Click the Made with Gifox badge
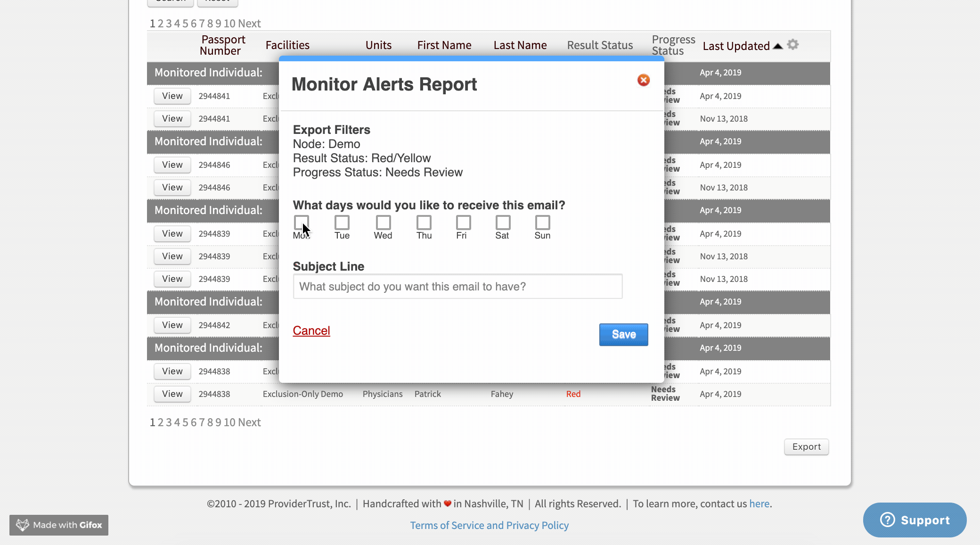 click(59, 525)
